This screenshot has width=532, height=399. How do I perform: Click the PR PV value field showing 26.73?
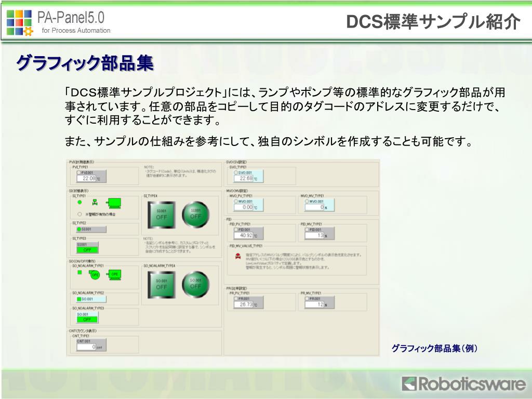[x=244, y=304]
